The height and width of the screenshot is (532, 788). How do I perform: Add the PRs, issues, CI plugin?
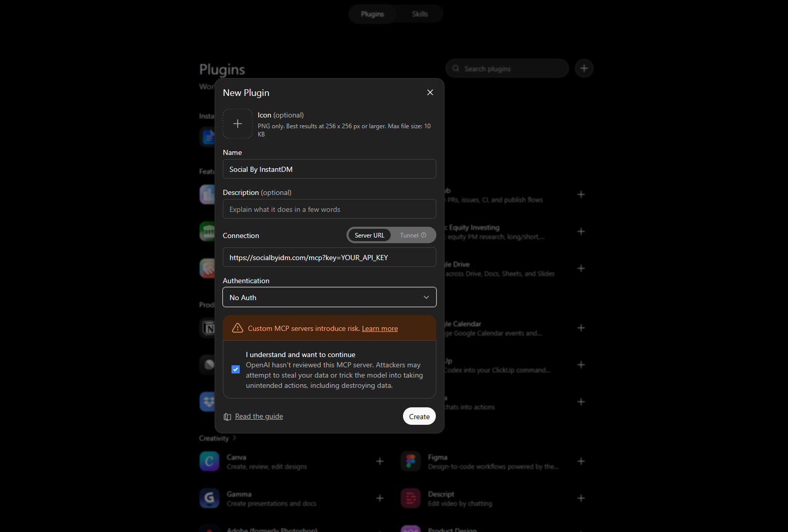(x=581, y=194)
